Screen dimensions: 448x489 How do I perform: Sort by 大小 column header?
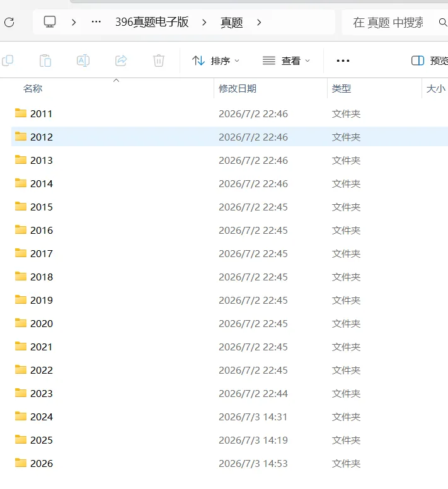tap(436, 89)
